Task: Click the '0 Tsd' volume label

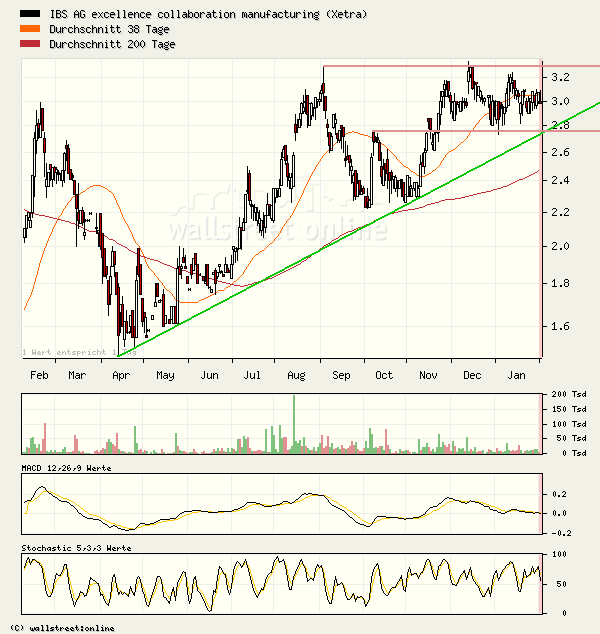Action: (x=574, y=453)
